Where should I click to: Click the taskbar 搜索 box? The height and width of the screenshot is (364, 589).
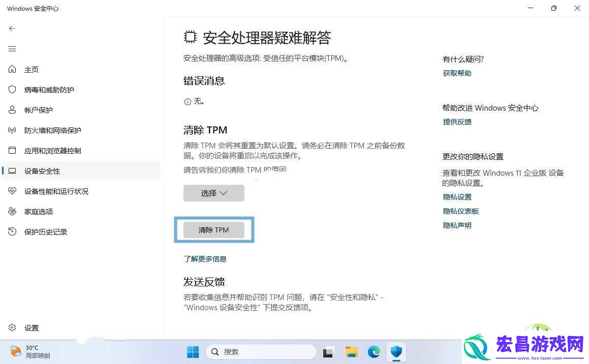[x=261, y=352]
